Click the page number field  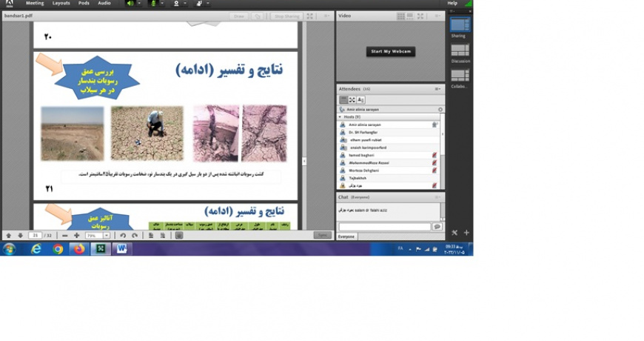[x=36, y=235]
